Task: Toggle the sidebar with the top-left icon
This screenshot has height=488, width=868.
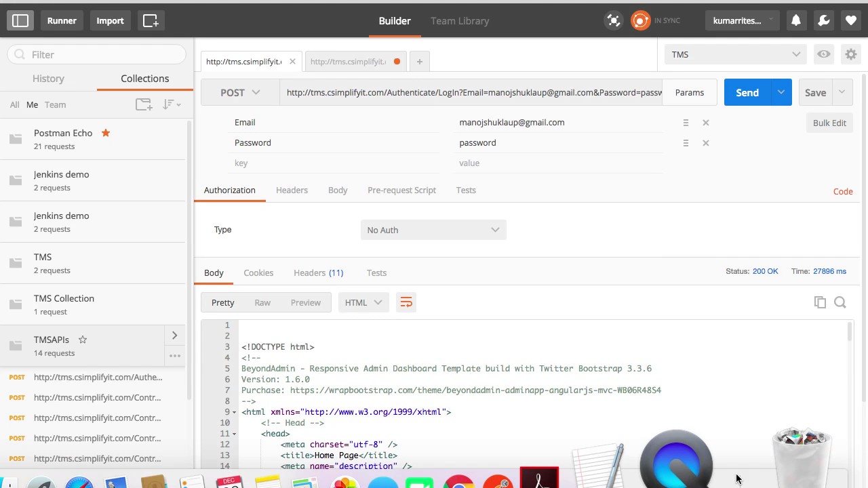Action: click(x=20, y=21)
